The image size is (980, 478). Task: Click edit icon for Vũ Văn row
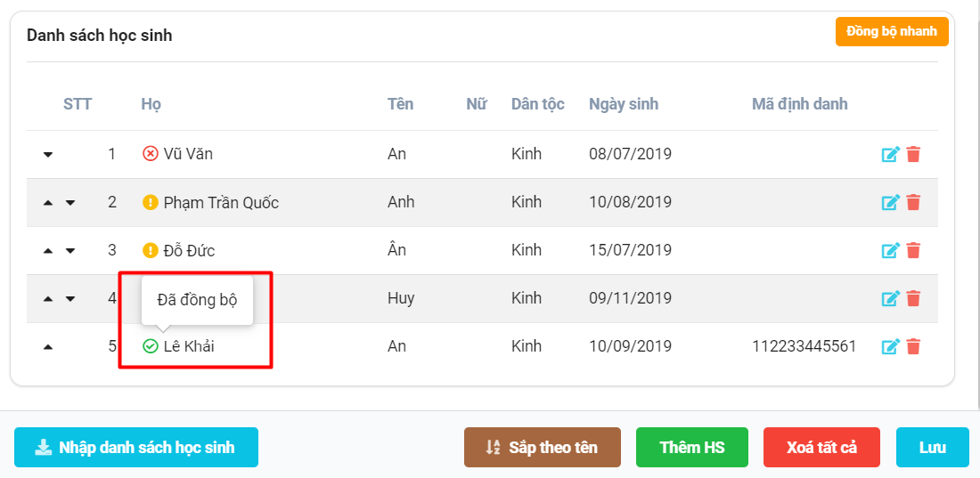890,155
